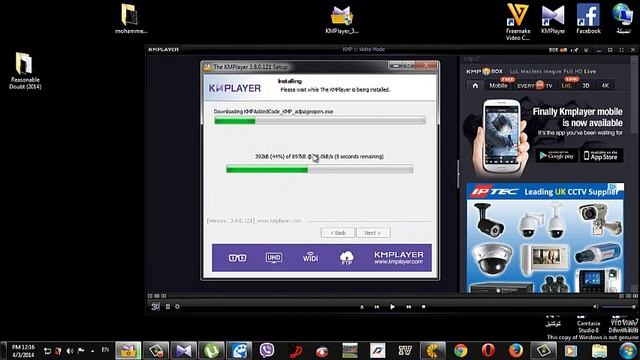Open Firefox from the taskbar

[516, 351]
